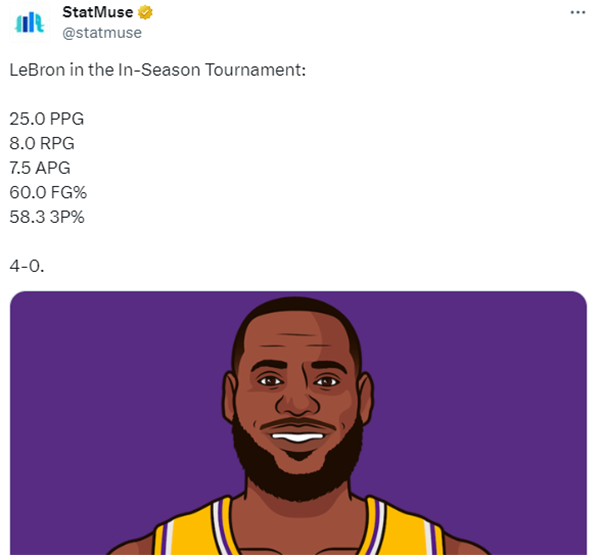600x555 pixels.
Task: Select the "8.0 RPG" stat line
Action: (x=42, y=143)
